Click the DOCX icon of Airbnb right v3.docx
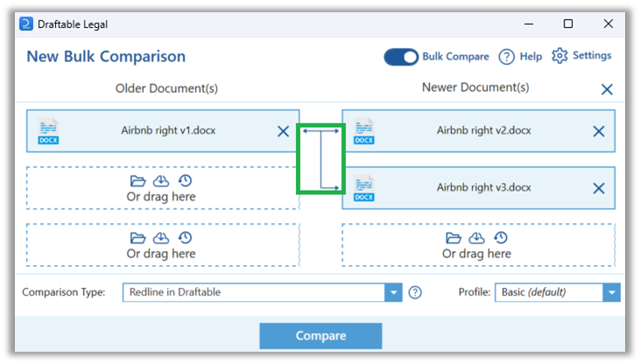This screenshot has width=640, height=364. [363, 188]
